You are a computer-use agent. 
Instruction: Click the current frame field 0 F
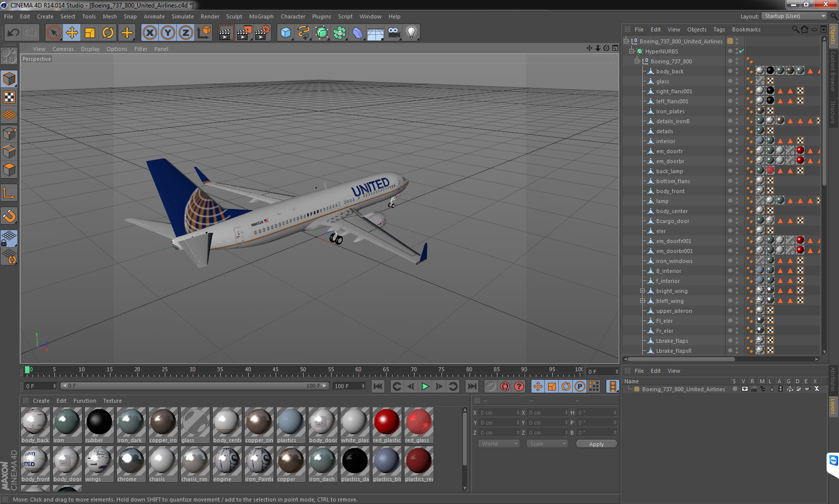click(x=40, y=386)
